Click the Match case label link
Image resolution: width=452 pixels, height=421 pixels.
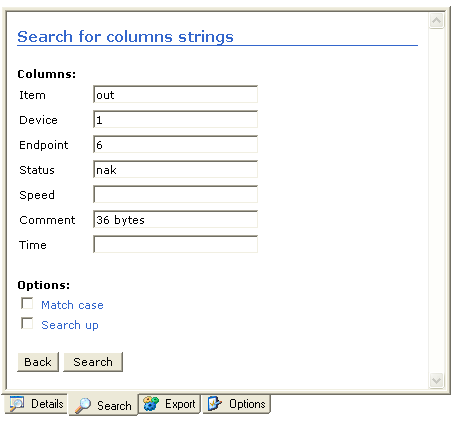(72, 305)
